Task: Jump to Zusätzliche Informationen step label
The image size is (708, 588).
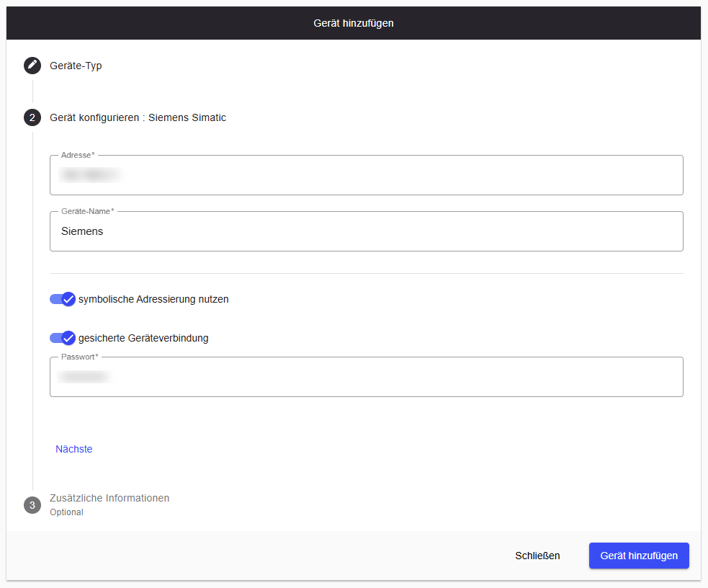Action: 109,498
